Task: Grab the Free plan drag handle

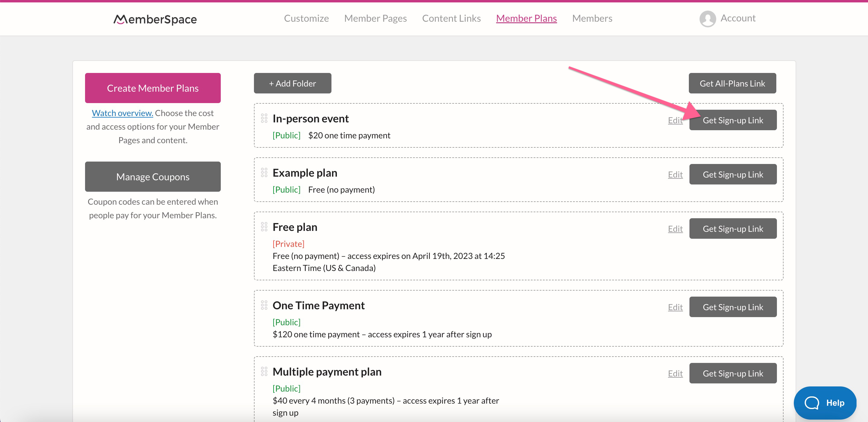Action: point(264,227)
